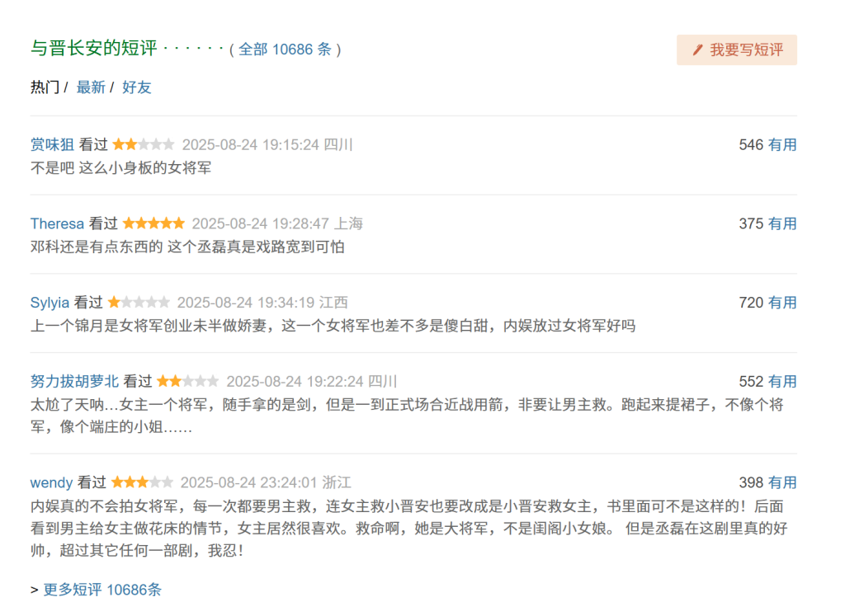The width and height of the screenshot is (845, 616).
Task: Click the pencil icon on write review button
Action: 698,50
